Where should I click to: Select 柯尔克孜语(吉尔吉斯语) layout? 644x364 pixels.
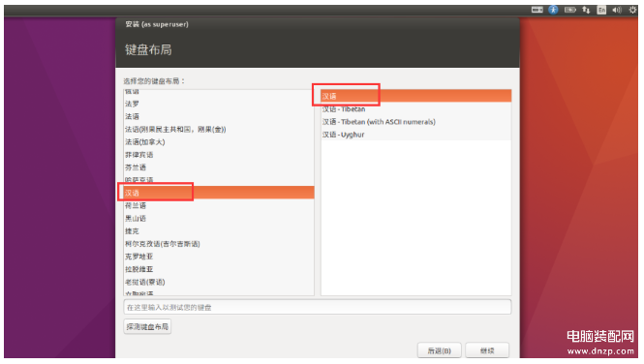219,244
